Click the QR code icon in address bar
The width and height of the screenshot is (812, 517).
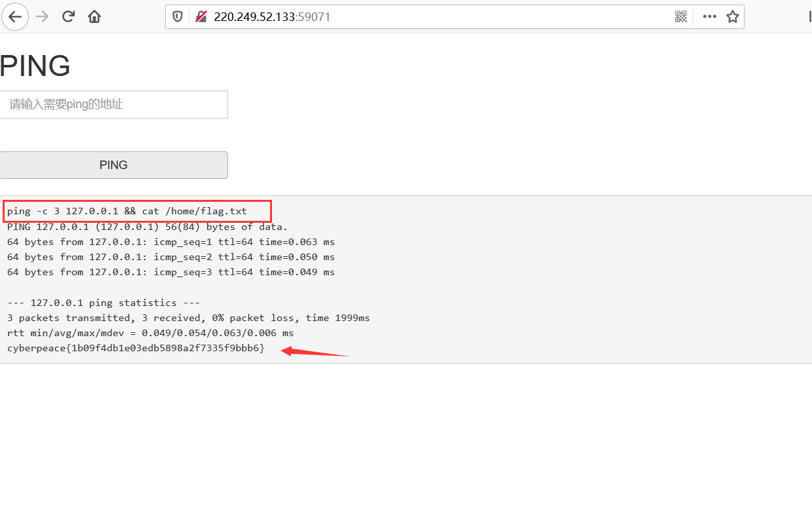coord(681,17)
